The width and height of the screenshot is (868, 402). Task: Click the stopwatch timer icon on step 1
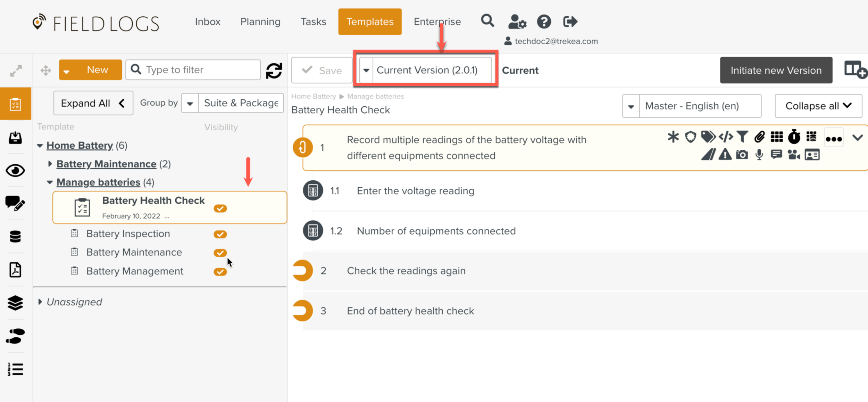tap(794, 137)
